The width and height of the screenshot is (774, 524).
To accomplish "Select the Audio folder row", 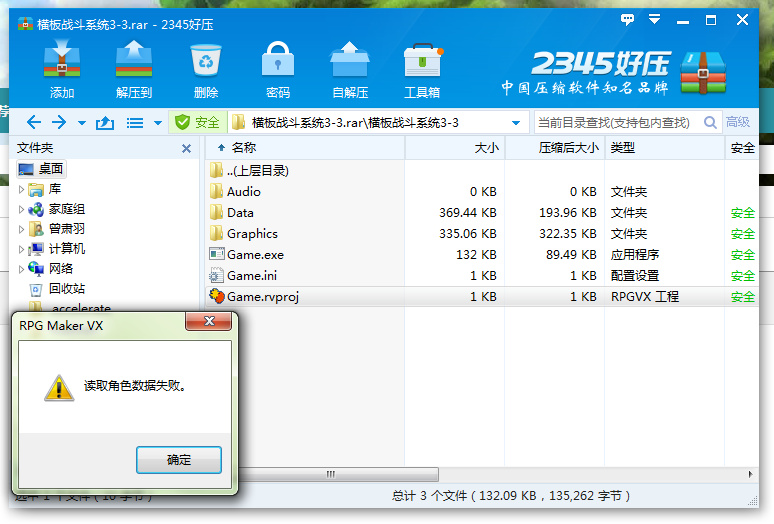I will (x=482, y=191).
